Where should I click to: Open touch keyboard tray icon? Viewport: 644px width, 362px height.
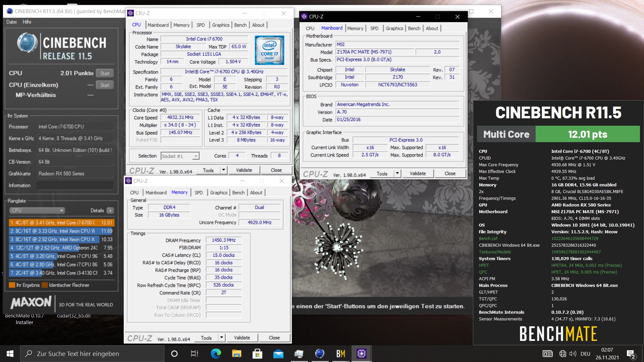547,354
